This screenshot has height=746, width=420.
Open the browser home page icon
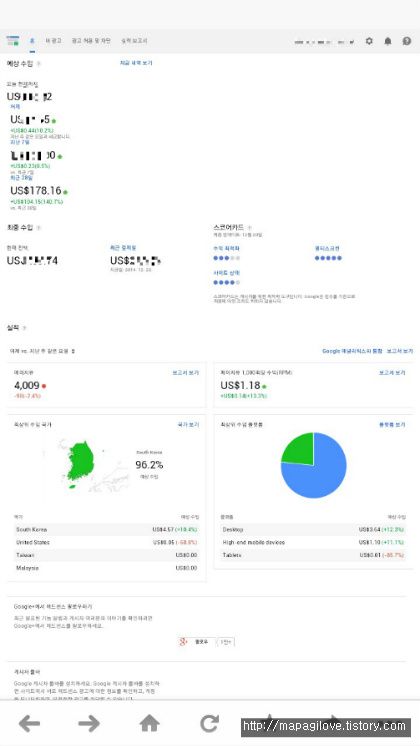click(149, 723)
